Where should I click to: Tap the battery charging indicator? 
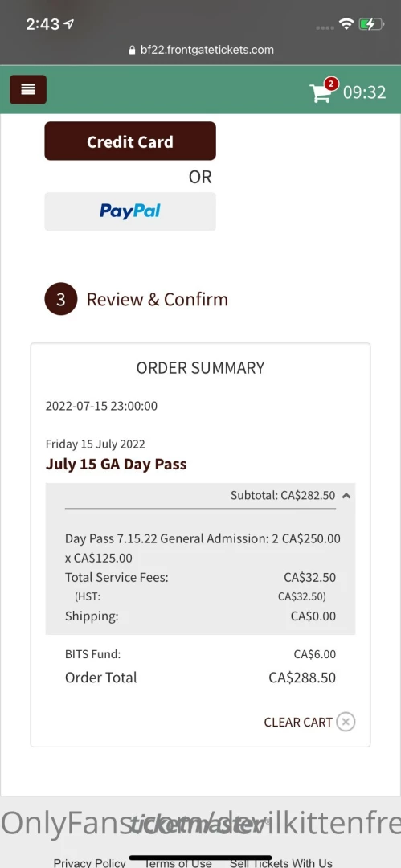click(x=371, y=24)
